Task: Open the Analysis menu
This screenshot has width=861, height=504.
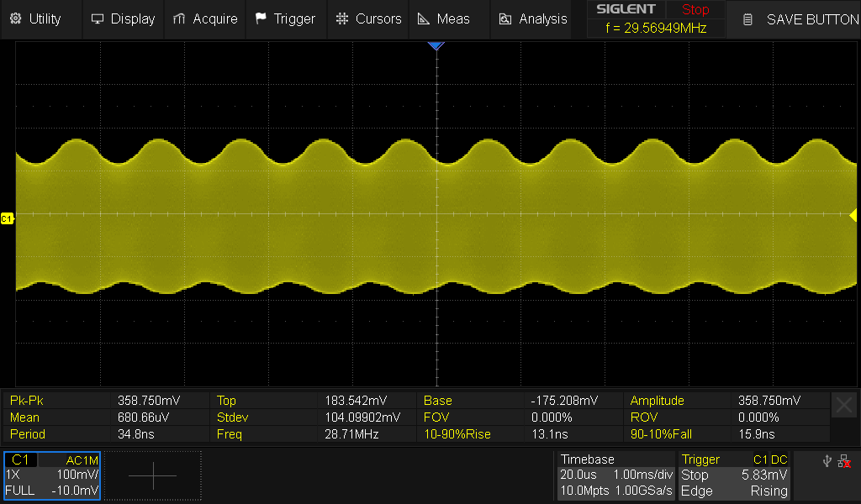Action: (x=533, y=18)
